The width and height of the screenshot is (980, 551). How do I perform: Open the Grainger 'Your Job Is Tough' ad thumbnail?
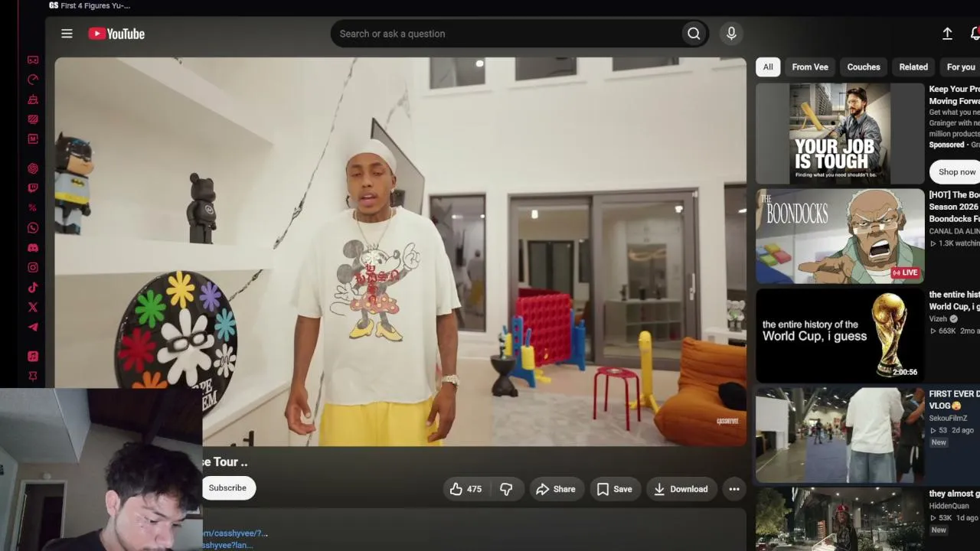(x=840, y=133)
